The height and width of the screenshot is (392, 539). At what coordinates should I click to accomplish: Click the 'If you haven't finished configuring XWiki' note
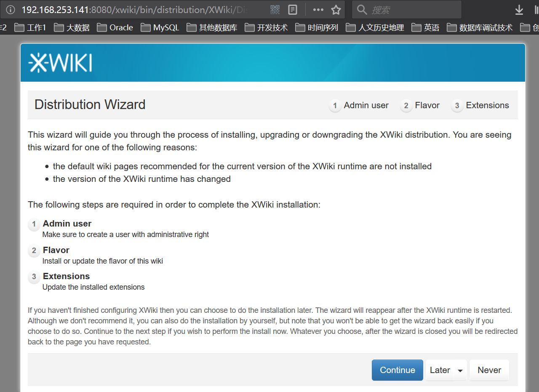point(272,326)
